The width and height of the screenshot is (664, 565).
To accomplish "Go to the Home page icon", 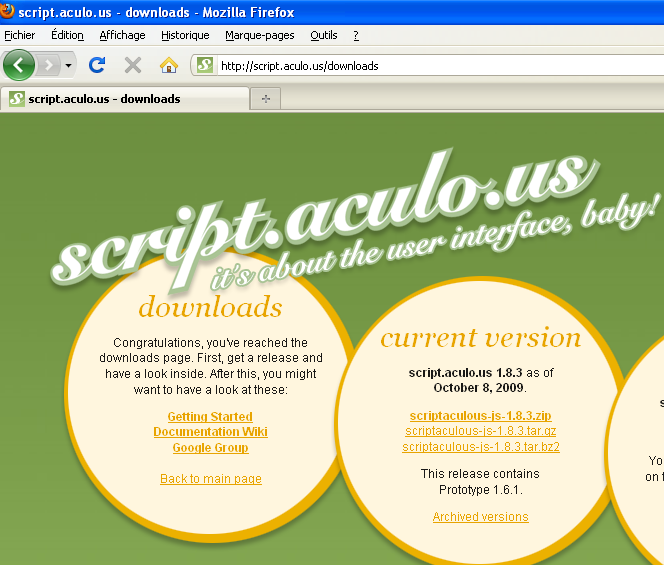I will pyautogui.click(x=169, y=65).
